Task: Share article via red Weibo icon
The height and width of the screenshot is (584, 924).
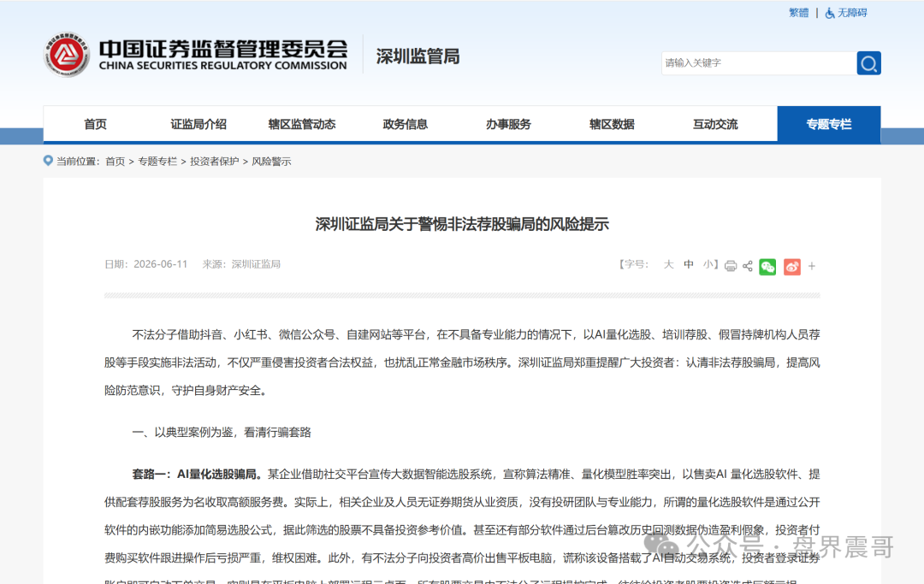Action: (792, 267)
